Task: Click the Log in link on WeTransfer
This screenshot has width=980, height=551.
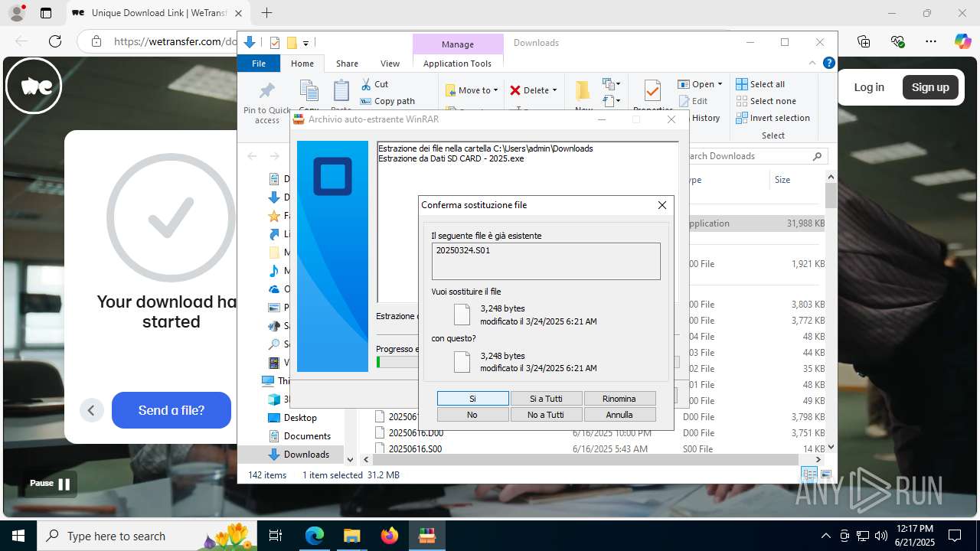Action: [x=869, y=87]
